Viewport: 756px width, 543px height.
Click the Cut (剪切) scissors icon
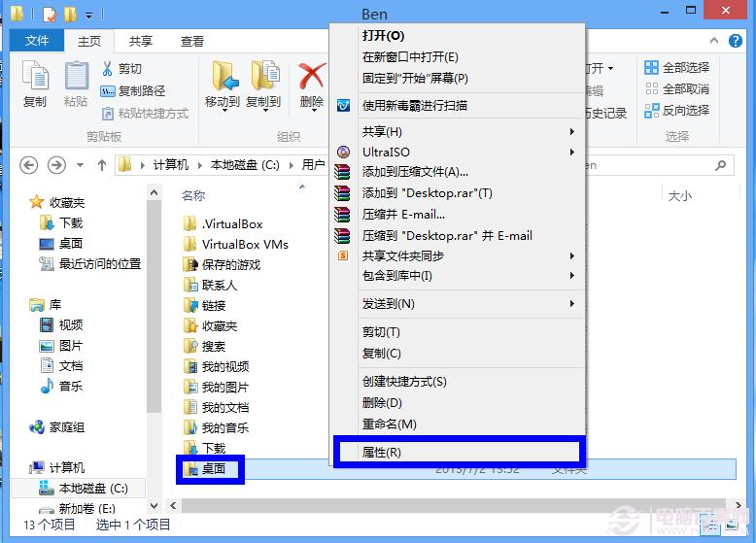pyautogui.click(x=107, y=68)
